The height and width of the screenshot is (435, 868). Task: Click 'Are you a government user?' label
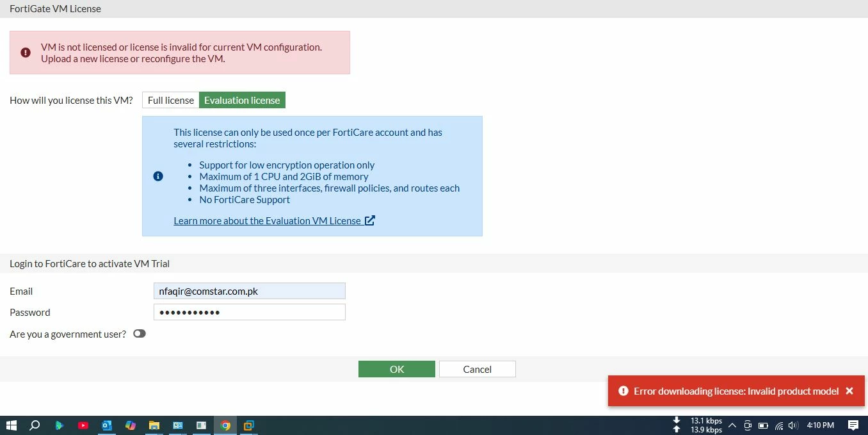(68, 334)
